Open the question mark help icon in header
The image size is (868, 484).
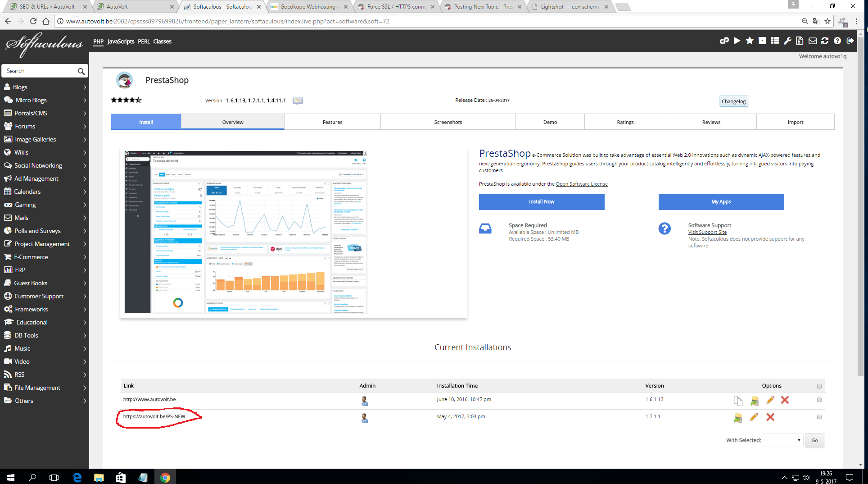point(837,41)
